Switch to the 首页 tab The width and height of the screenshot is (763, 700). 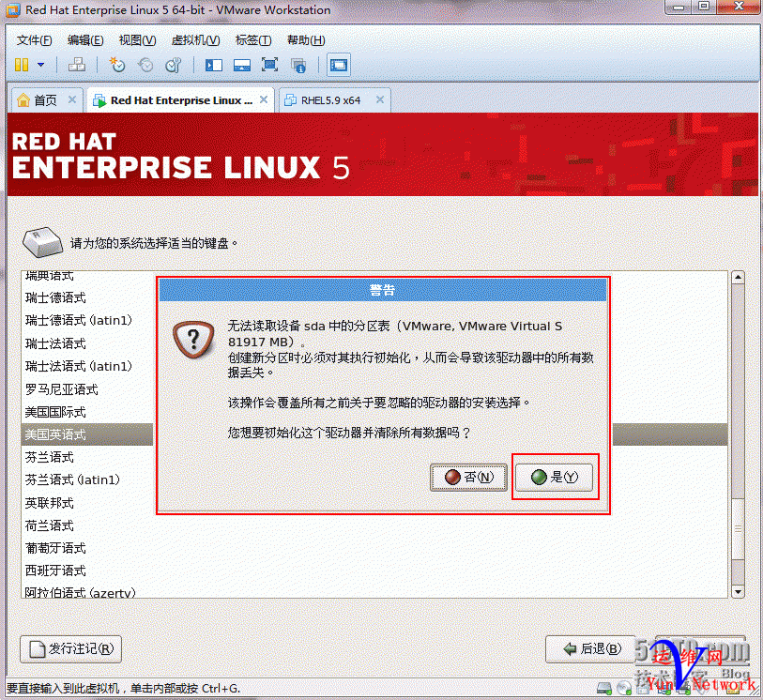point(45,100)
